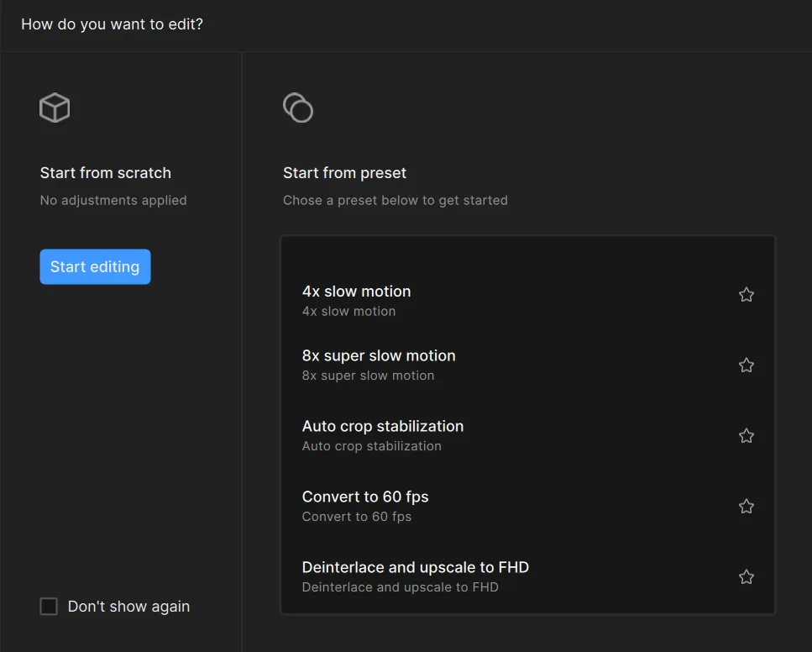Favorite the 4x slow motion preset star

point(746,295)
